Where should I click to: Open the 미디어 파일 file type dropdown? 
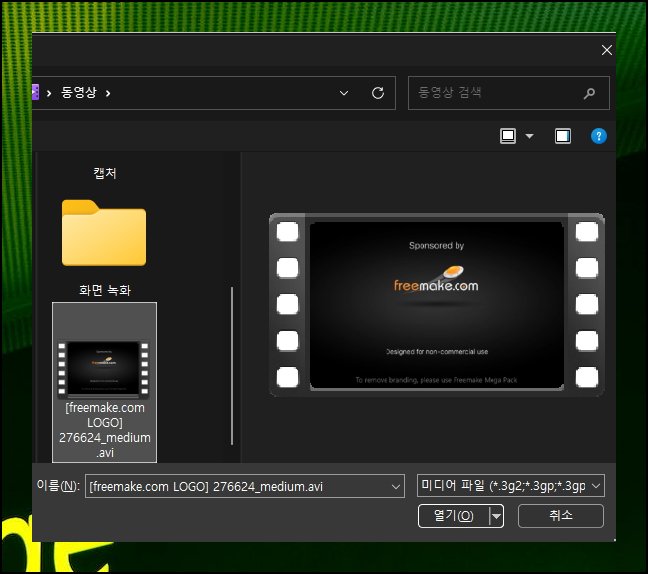(511, 486)
